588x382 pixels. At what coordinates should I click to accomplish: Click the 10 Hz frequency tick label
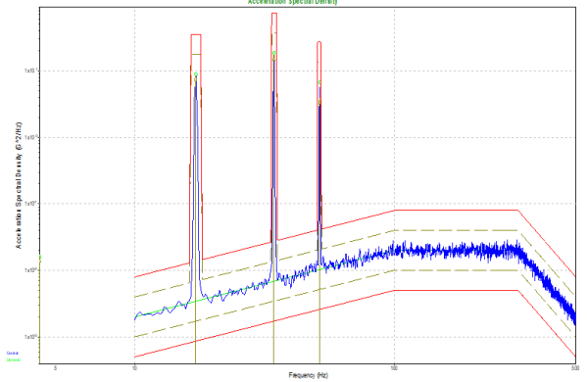(134, 368)
